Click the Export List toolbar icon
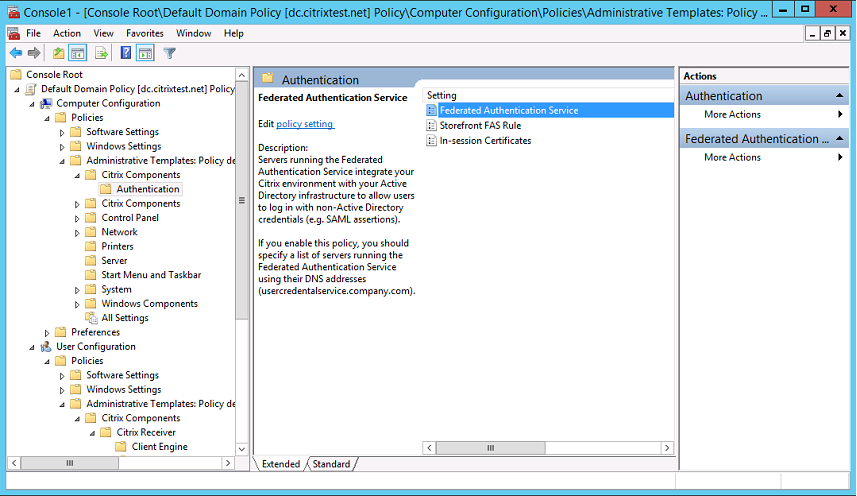The image size is (857, 496). tap(101, 53)
